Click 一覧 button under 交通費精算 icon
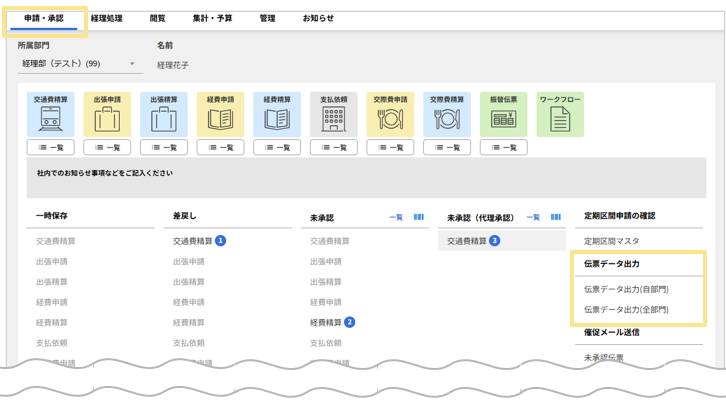The image size is (726, 406). 50,147
